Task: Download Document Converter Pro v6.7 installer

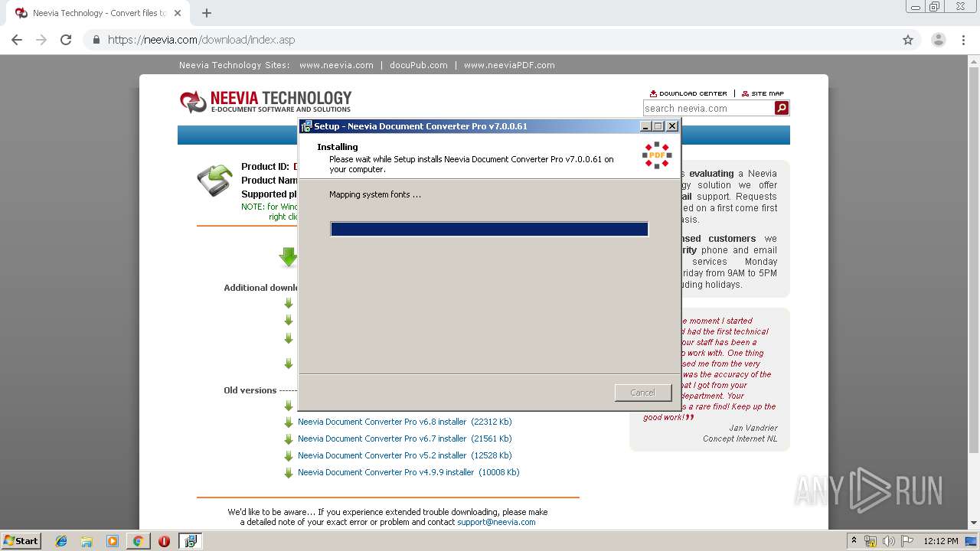Action: pyautogui.click(x=405, y=439)
